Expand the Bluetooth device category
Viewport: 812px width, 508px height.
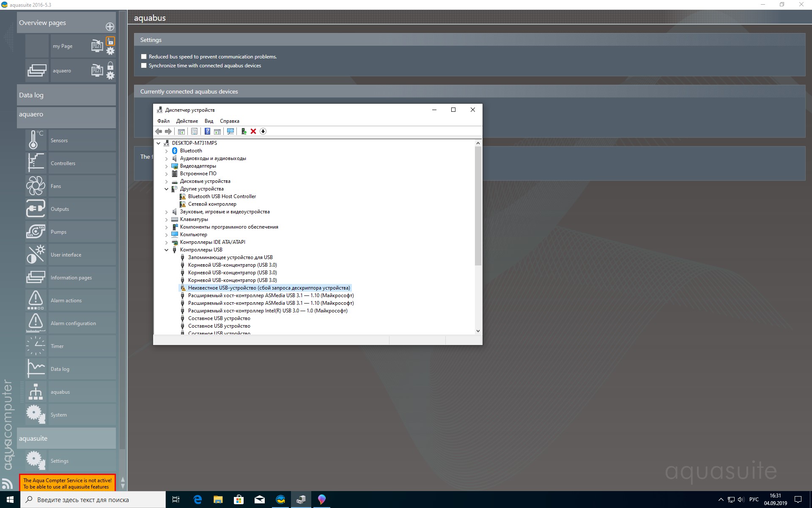click(x=166, y=151)
